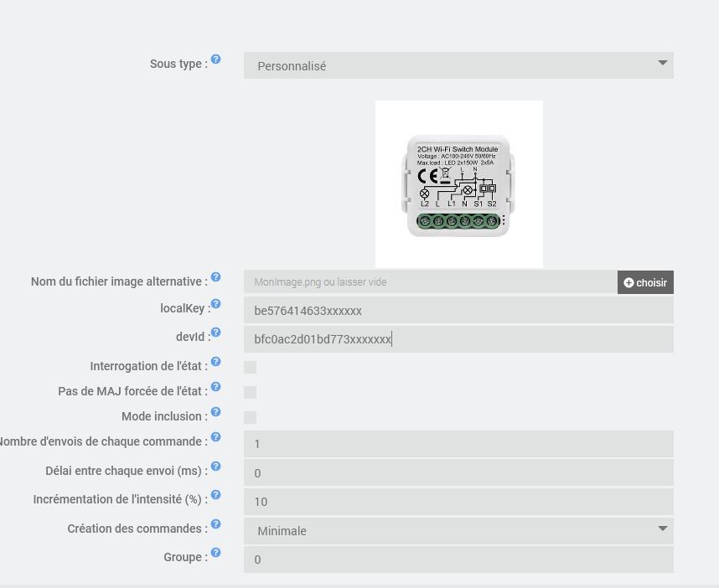Click the help icon next to devId
Viewport: 719px width, 588px height.
tap(215, 333)
